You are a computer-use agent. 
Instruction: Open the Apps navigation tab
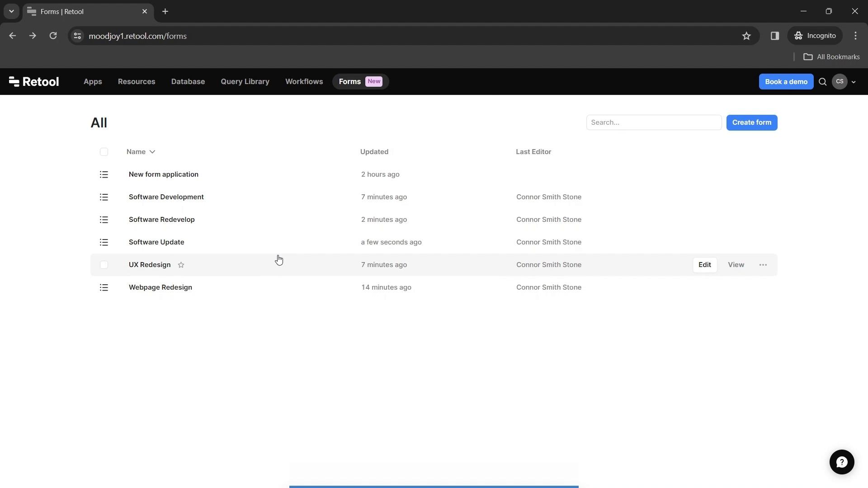[x=92, y=82]
